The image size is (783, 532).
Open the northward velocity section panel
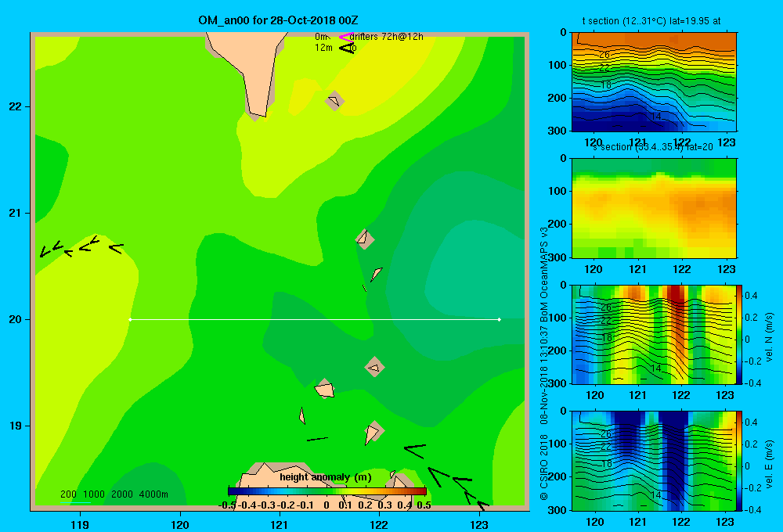pos(654,334)
